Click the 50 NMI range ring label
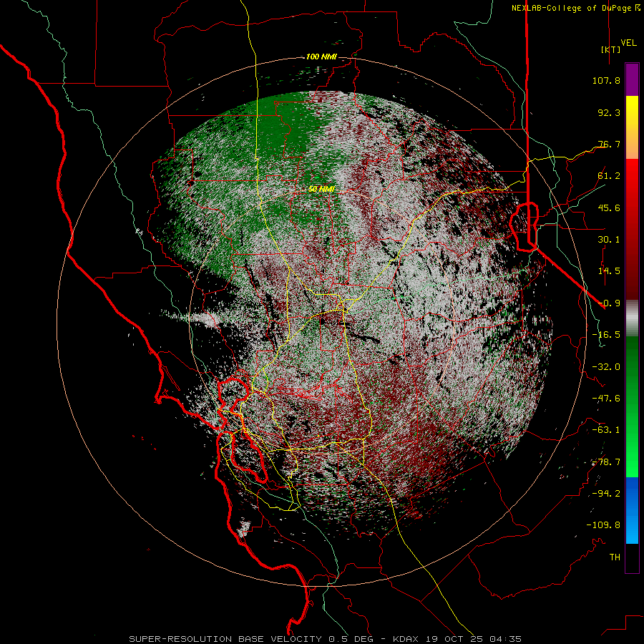 pyautogui.click(x=321, y=190)
